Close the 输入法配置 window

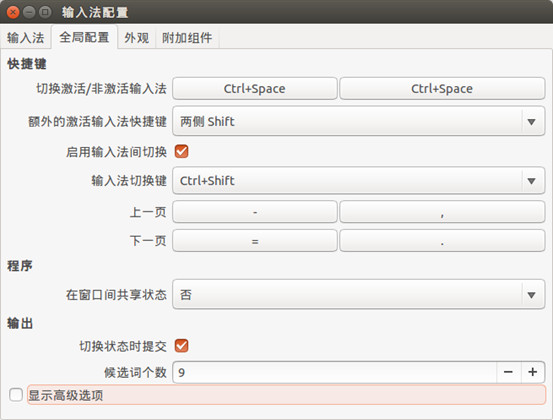click(x=13, y=12)
